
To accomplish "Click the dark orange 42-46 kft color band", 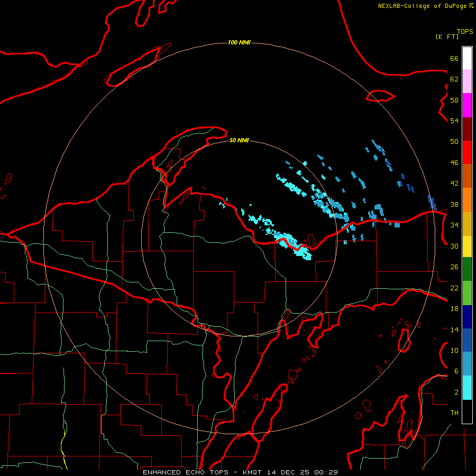I will [x=467, y=176].
